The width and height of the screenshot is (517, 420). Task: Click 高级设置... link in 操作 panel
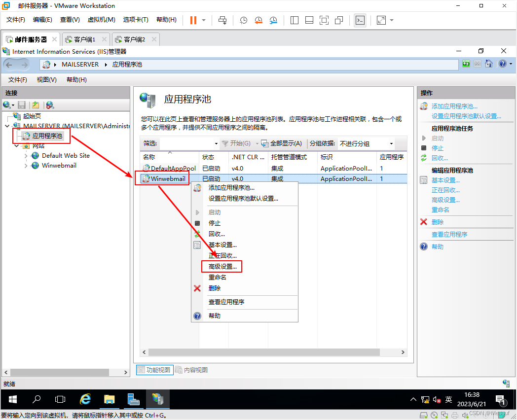pyautogui.click(x=445, y=200)
